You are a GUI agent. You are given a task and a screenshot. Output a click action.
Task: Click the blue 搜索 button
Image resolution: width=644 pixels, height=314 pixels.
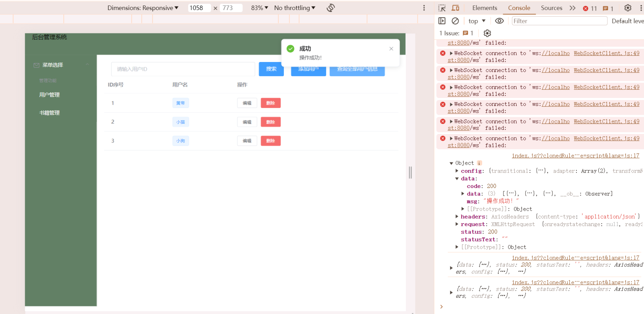(271, 69)
